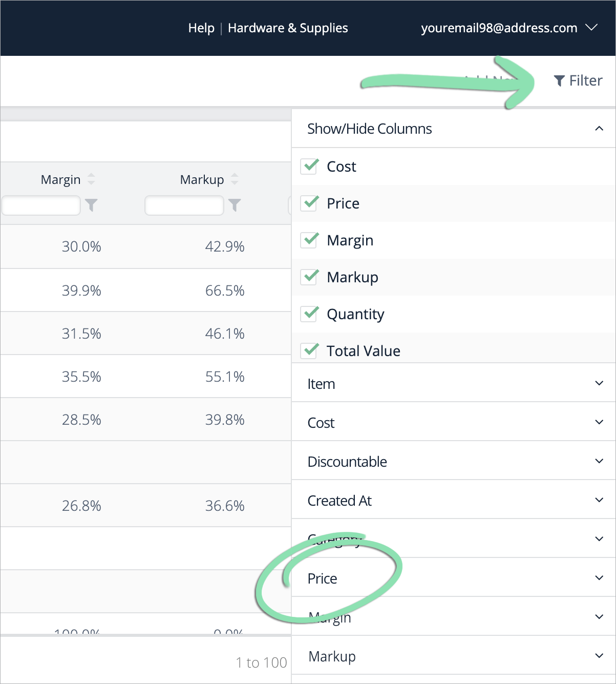This screenshot has height=684, width=616.
Task: Expand the Created At filter chevron
Action: 599,500
